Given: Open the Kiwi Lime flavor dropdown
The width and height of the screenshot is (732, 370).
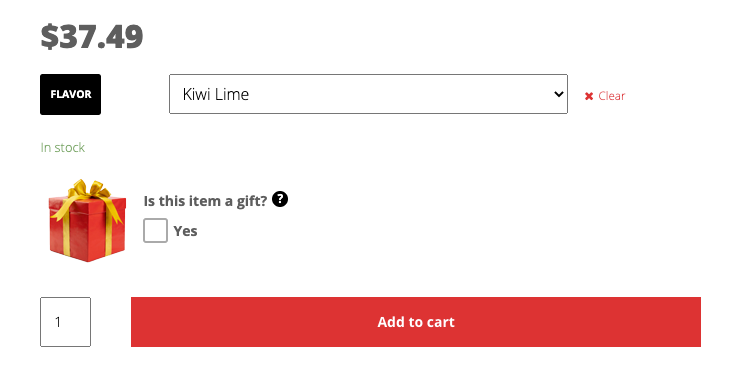Looking at the screenshot, I should click(368, 94).
